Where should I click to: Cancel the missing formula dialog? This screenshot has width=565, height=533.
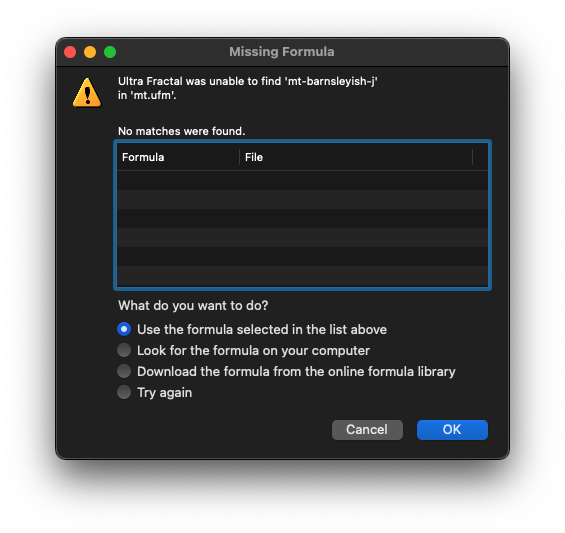[x=367, y=430]
